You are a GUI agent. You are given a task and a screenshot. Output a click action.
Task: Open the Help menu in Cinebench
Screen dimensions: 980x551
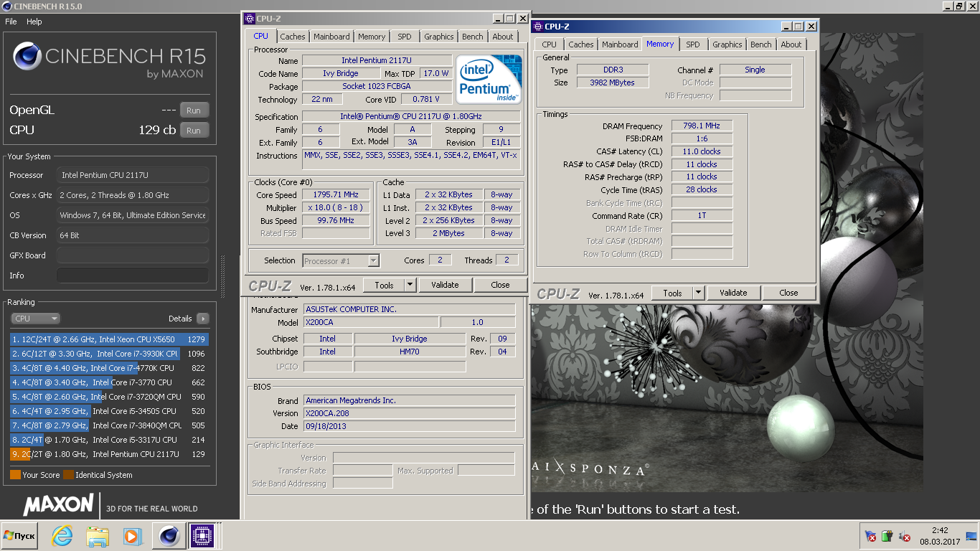(x=34, y=22)
